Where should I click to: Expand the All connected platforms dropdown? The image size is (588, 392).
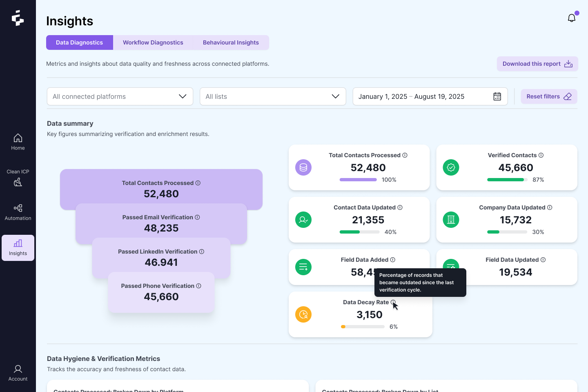point(120,96)
